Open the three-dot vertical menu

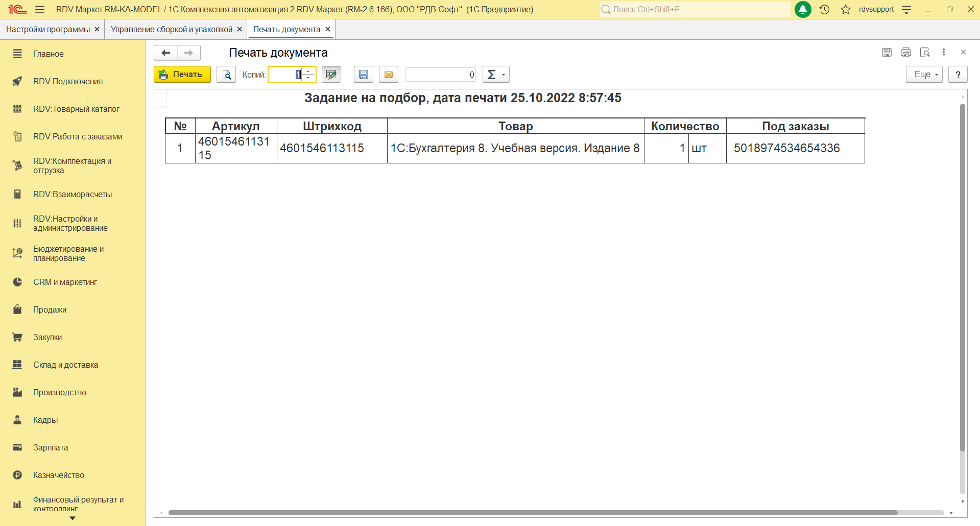click(944, 52)
